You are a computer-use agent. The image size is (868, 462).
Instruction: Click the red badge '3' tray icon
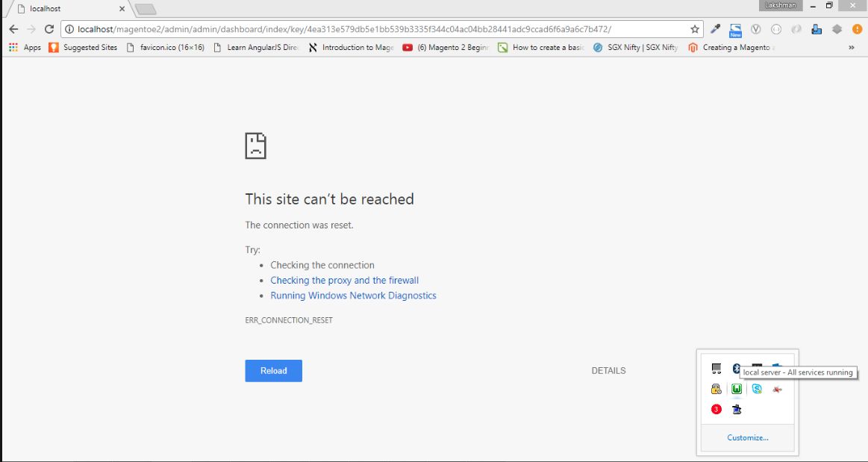[x=716, y=410]
